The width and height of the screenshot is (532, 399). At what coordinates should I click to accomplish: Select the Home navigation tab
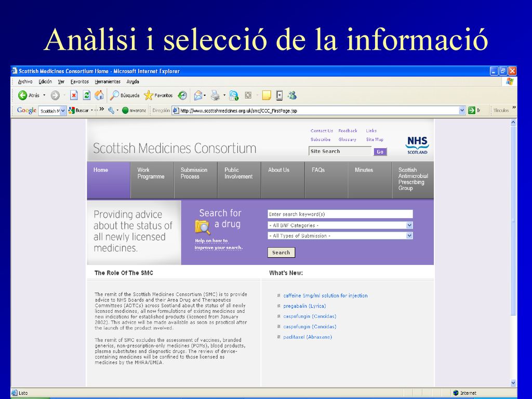tap(109, 180)
